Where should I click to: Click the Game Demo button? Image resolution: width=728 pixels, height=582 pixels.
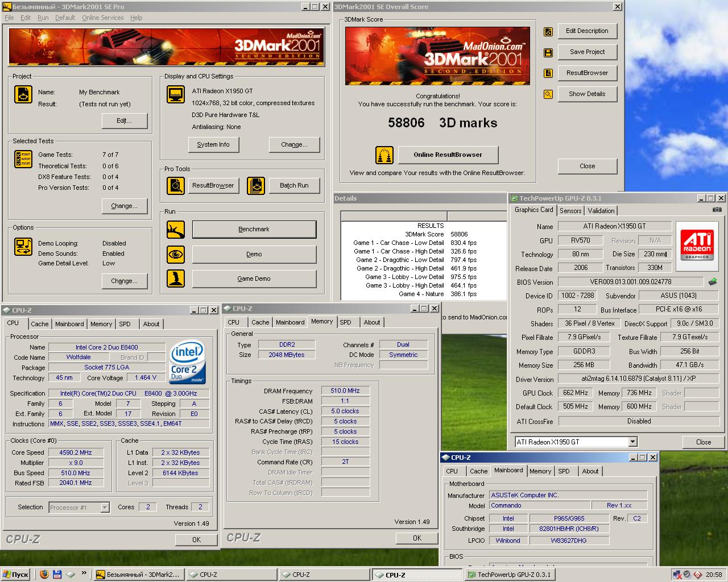click(x=254, y=278)
